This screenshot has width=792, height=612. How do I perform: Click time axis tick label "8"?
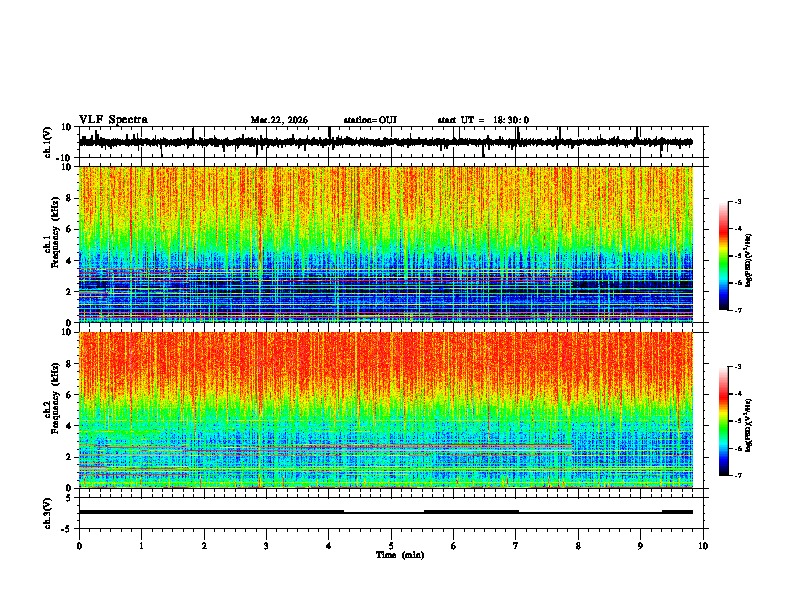click(578, 546)
